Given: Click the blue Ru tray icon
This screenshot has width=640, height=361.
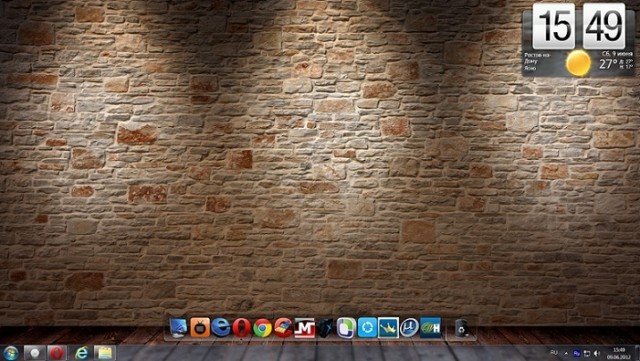Looking at the screenshot, I should pos(577,353).
